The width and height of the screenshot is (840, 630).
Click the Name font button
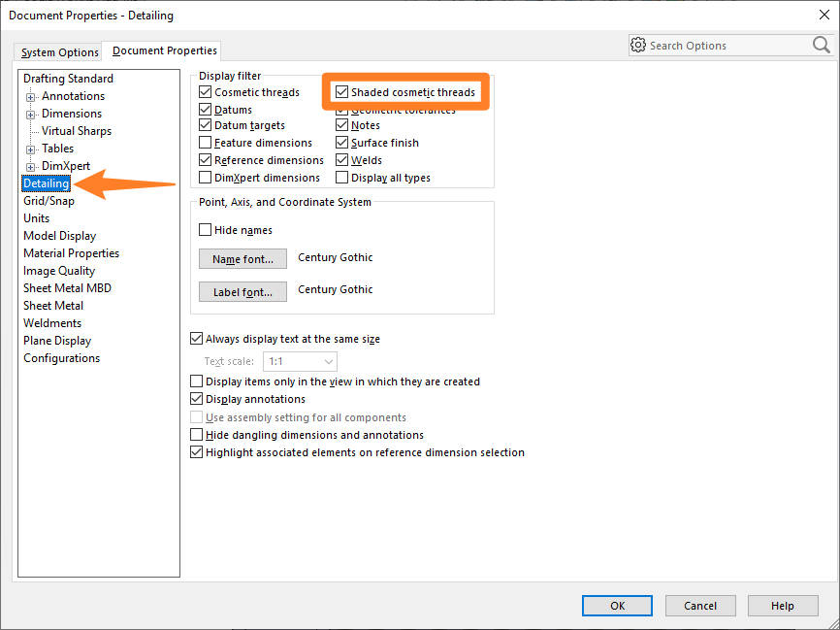pos(242,258)
